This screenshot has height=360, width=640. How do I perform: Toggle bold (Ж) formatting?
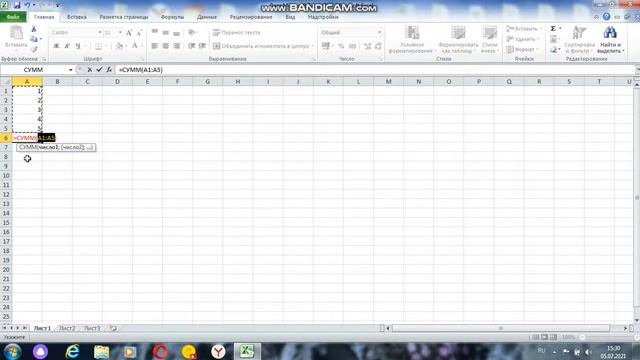point(56,46)
